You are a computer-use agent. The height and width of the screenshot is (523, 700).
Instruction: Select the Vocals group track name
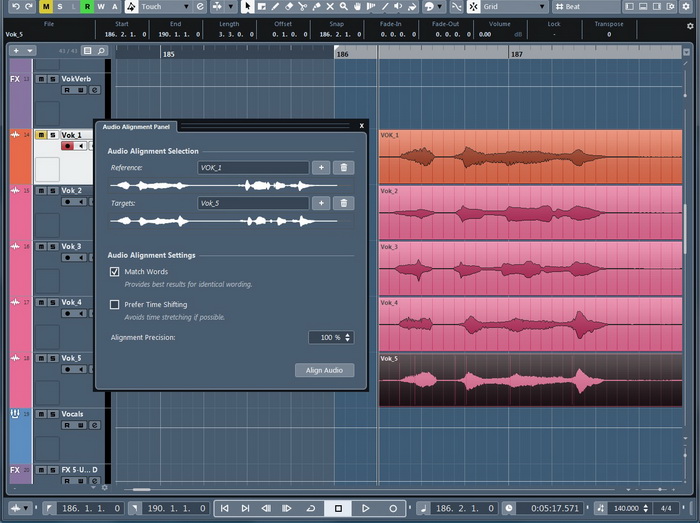(72, 414)
